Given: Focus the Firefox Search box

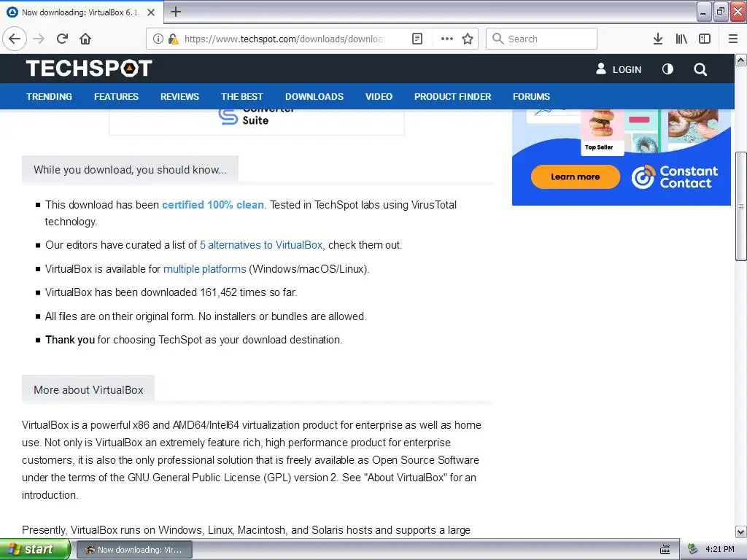Looking at the screenshot, I should pos(541,39).
